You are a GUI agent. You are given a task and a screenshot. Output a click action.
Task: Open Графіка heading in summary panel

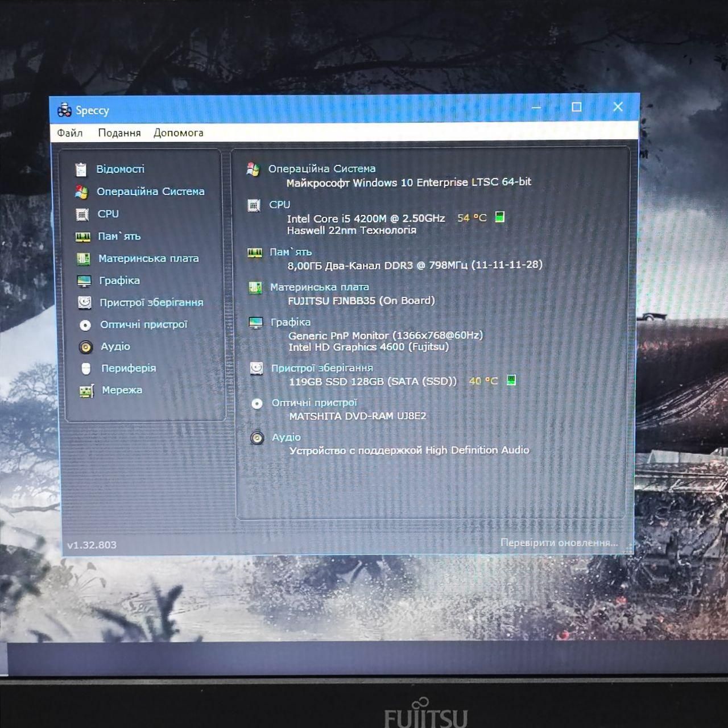coord(291,322)
